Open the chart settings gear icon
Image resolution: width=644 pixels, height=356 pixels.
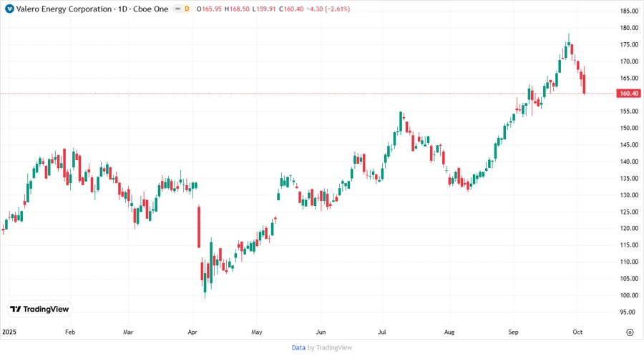[x=630, y=332]
